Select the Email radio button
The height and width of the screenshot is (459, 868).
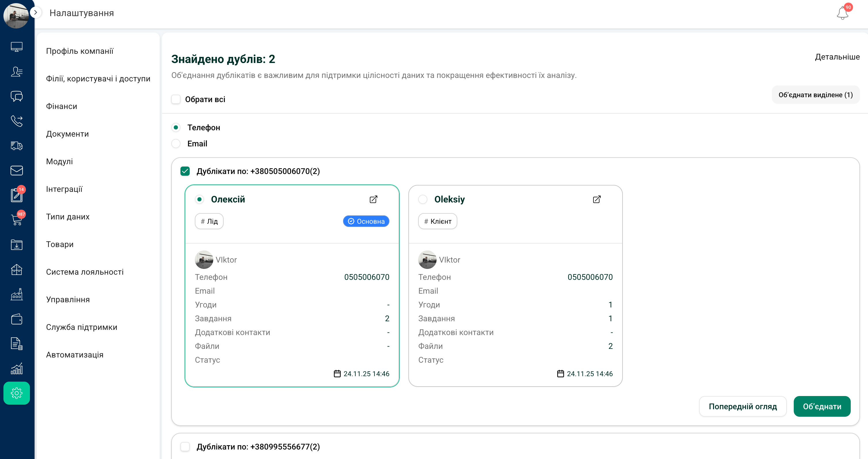(x=176, y=144)
